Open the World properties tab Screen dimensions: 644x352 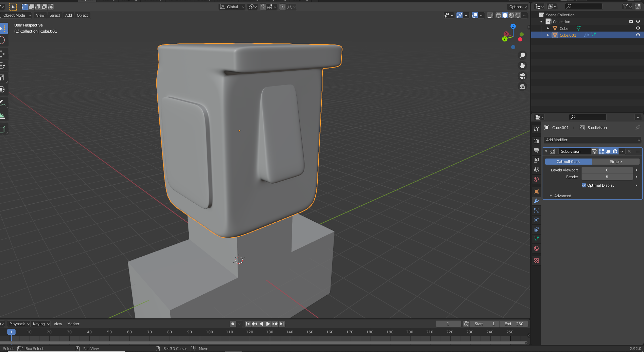click(x=536, y=179)
